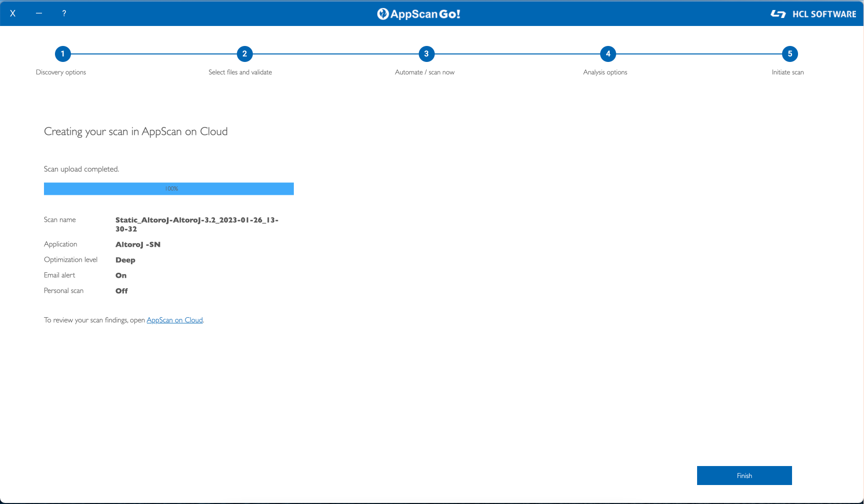Go to step 1 Discovery options
The image size is (864, 504).
[x=62, y=54]
